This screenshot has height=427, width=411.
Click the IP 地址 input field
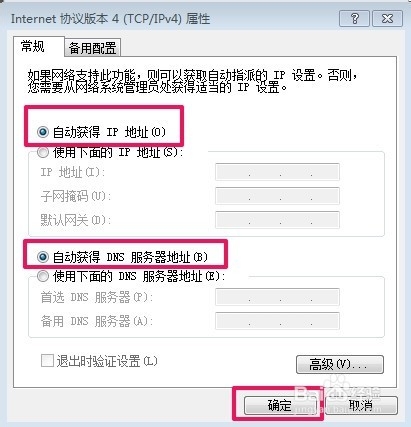[x=277, y=172]
